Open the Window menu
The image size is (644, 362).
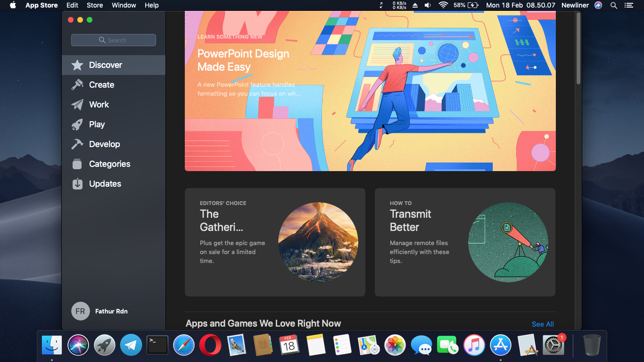click(x=124, y=5)
